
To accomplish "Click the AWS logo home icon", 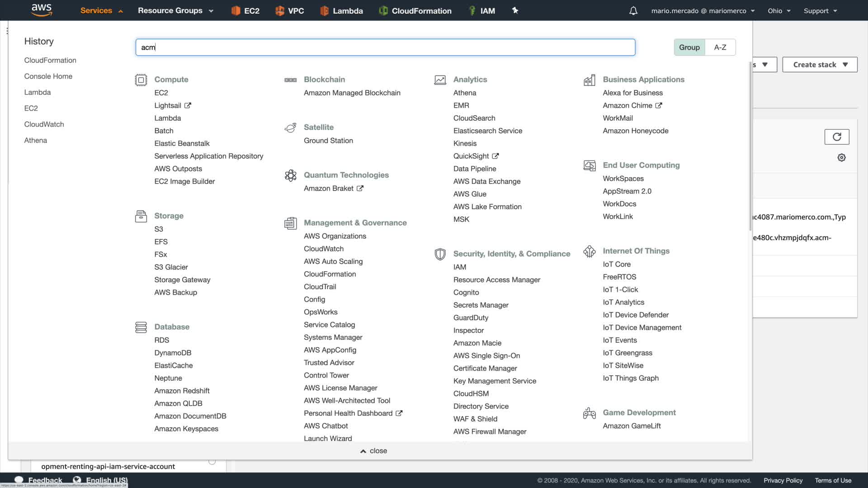I will 42,10.
